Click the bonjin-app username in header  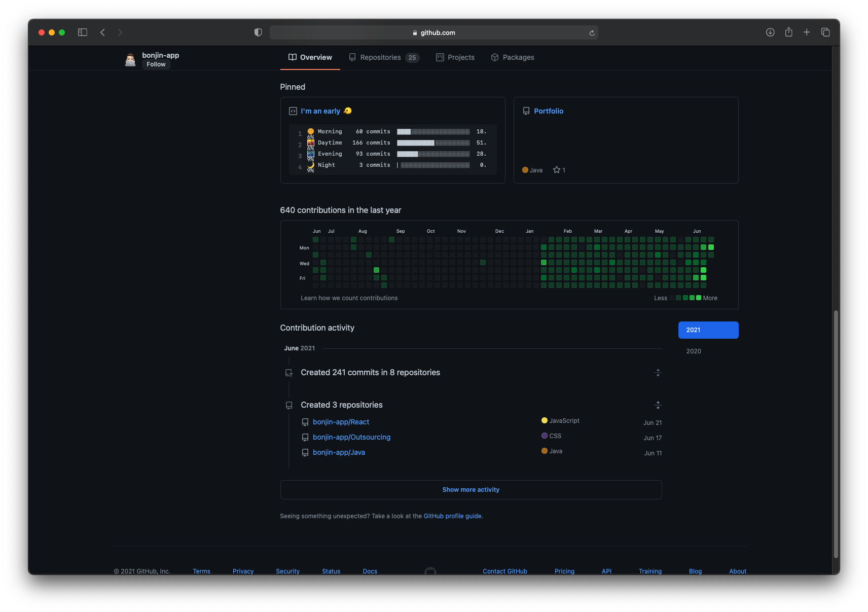click(x=160, y=55)
